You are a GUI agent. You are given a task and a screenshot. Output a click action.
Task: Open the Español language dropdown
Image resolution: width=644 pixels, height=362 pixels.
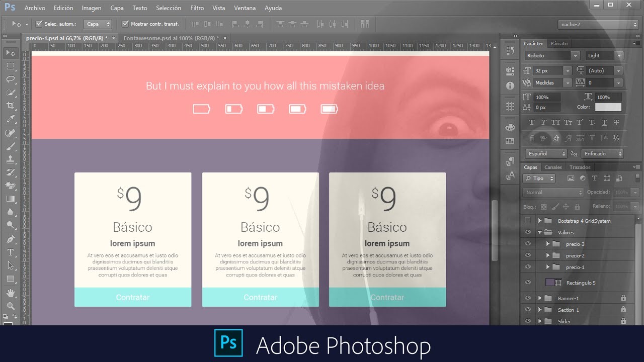[x=545, y=154]
